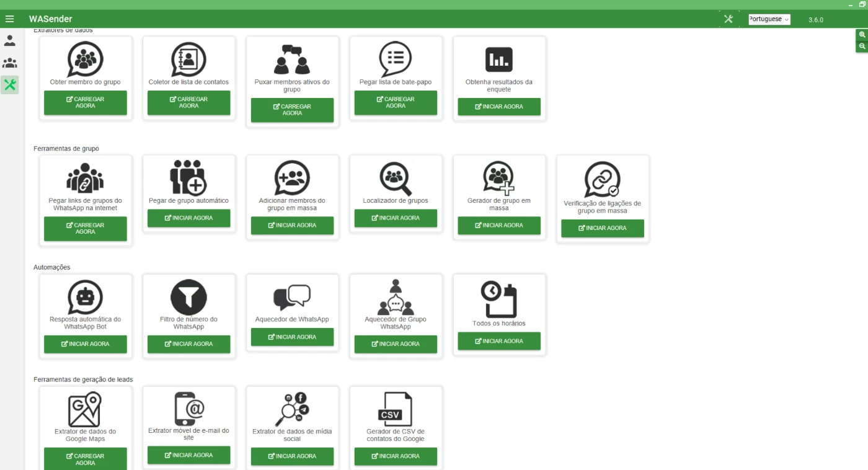The width and height of the screenshot is (868, 470).
Task: Click the Extrator móvel de e-mail icon
Action: (x=188, y=409)
